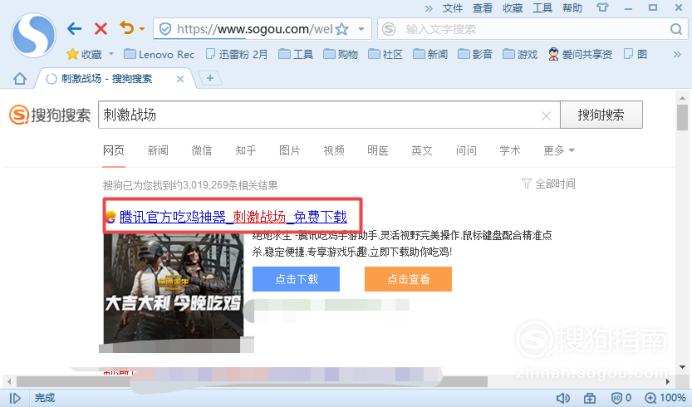Open the 全部时间 time filter
The width and height of the screenshot is (692, 407).
(549, 184)
